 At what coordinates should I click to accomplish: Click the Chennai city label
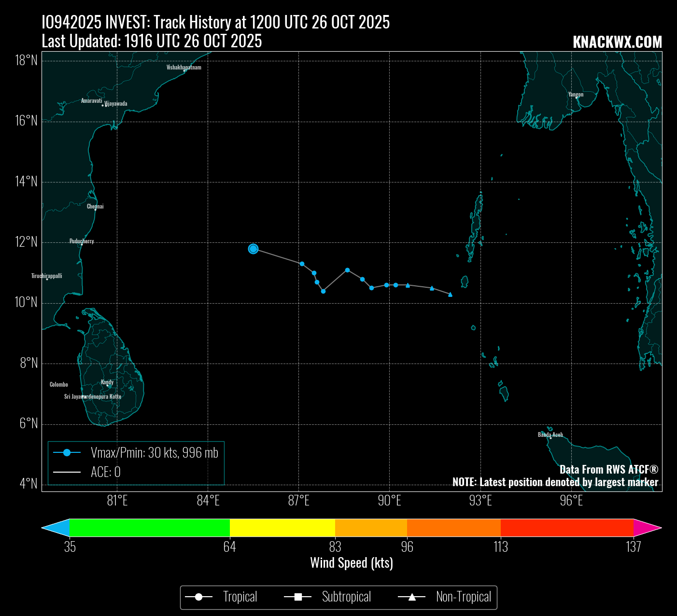tap(95, 206)
